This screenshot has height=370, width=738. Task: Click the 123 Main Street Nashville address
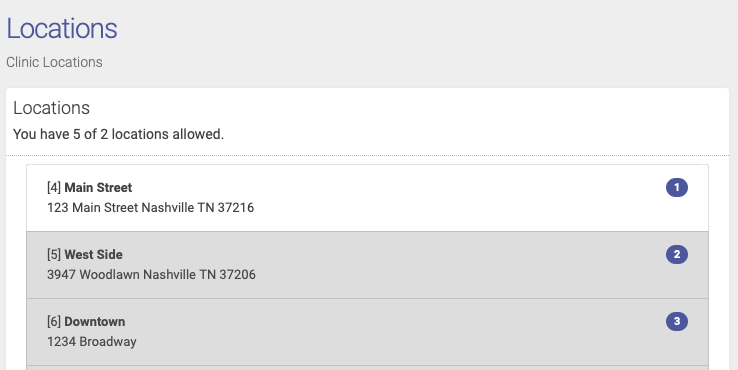151,208
